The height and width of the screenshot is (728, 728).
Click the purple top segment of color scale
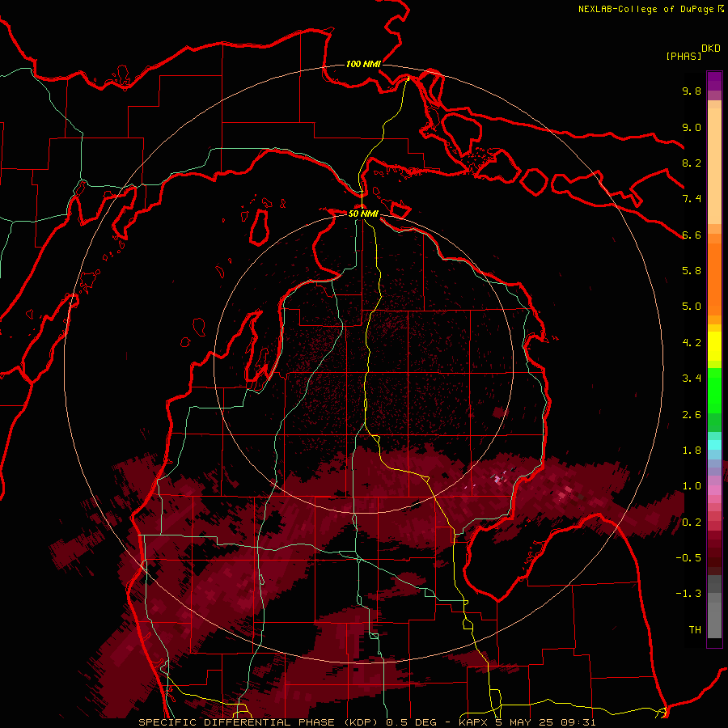coord(714,81)
